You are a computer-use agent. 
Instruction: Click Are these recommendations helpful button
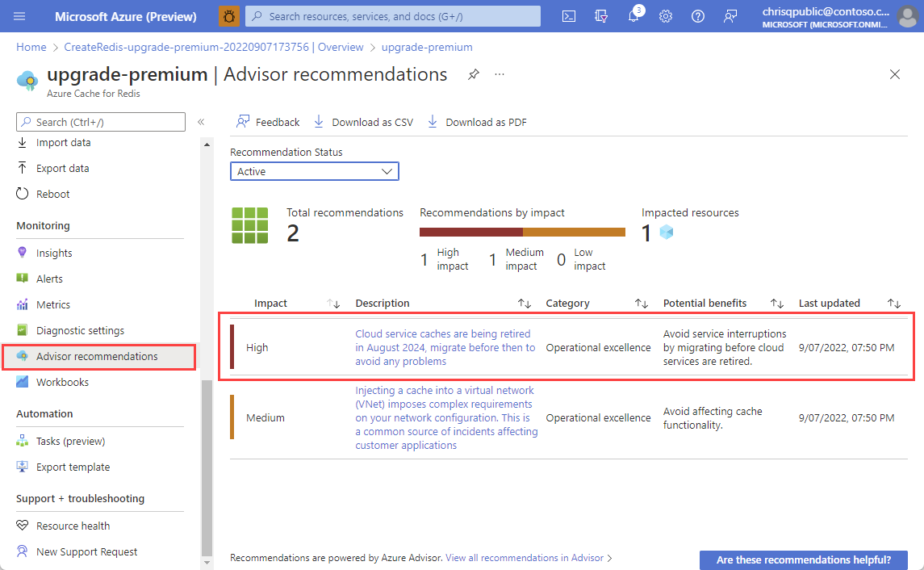803,560
